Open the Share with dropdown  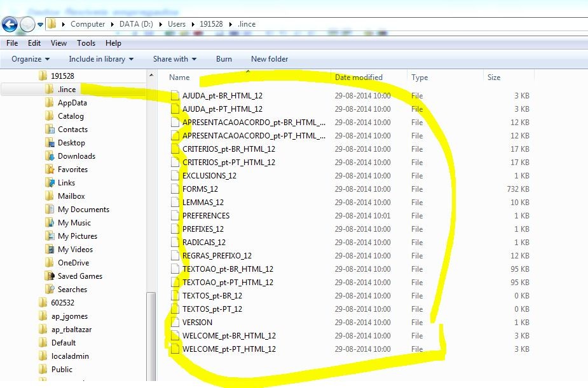[x=174, y=59]
